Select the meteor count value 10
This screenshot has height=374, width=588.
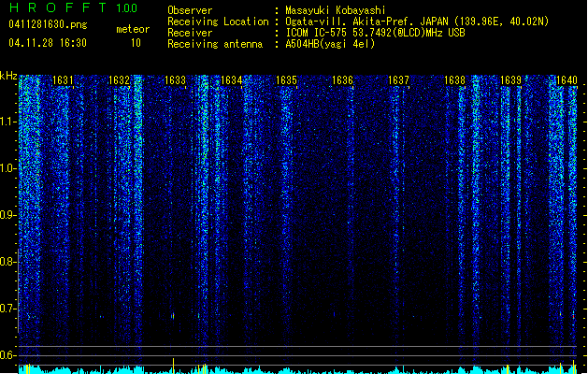click(136, 43)
